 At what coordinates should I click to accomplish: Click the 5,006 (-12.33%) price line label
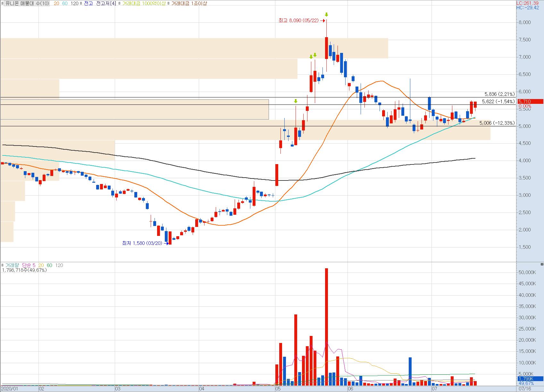(497, 123)
